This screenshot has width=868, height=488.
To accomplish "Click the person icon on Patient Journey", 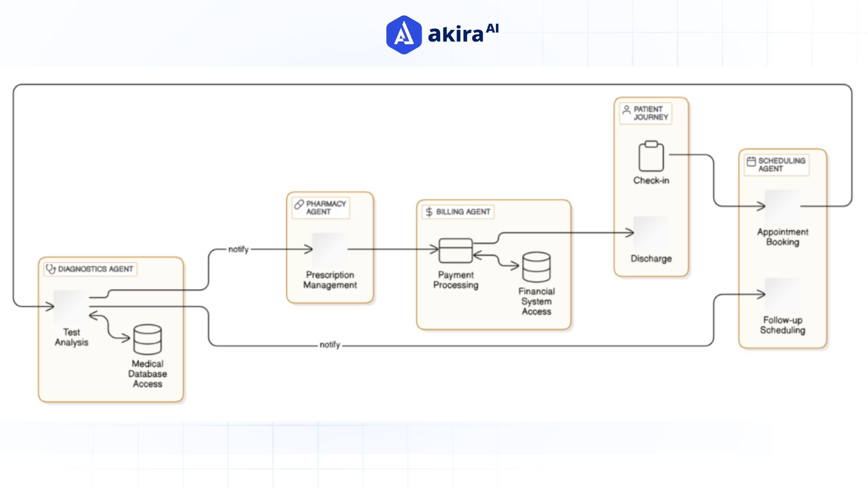I will 626,109.
